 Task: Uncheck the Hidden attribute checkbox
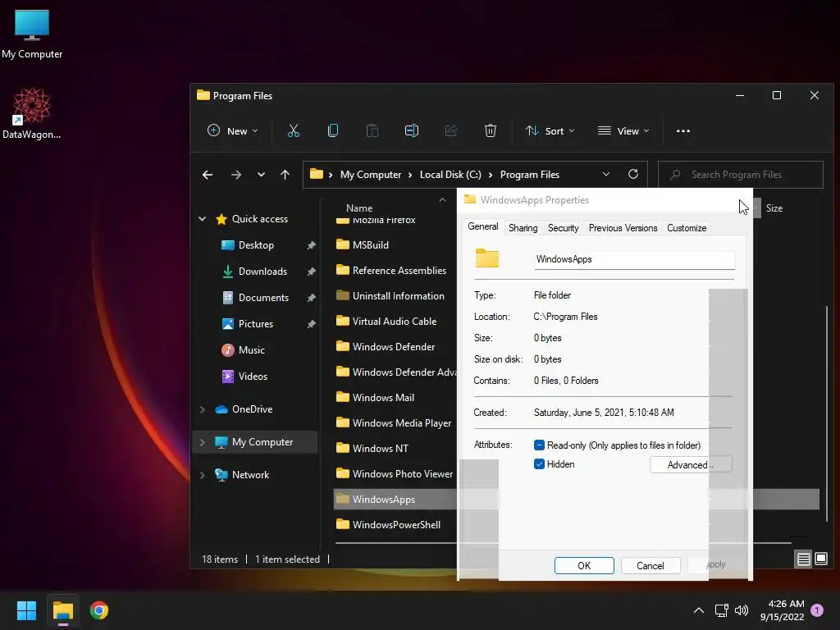point(539,464)
